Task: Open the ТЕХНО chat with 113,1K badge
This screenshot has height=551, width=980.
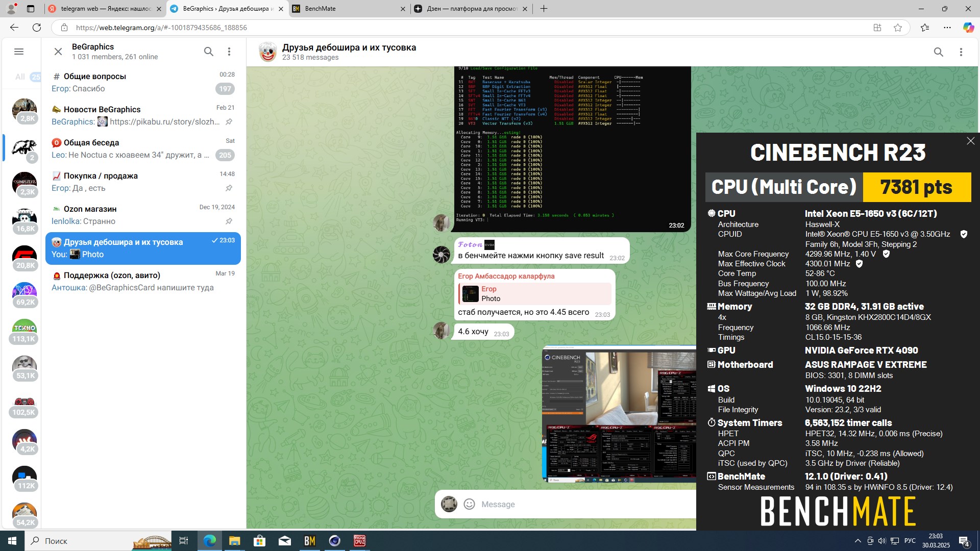Action: point(24,331)
